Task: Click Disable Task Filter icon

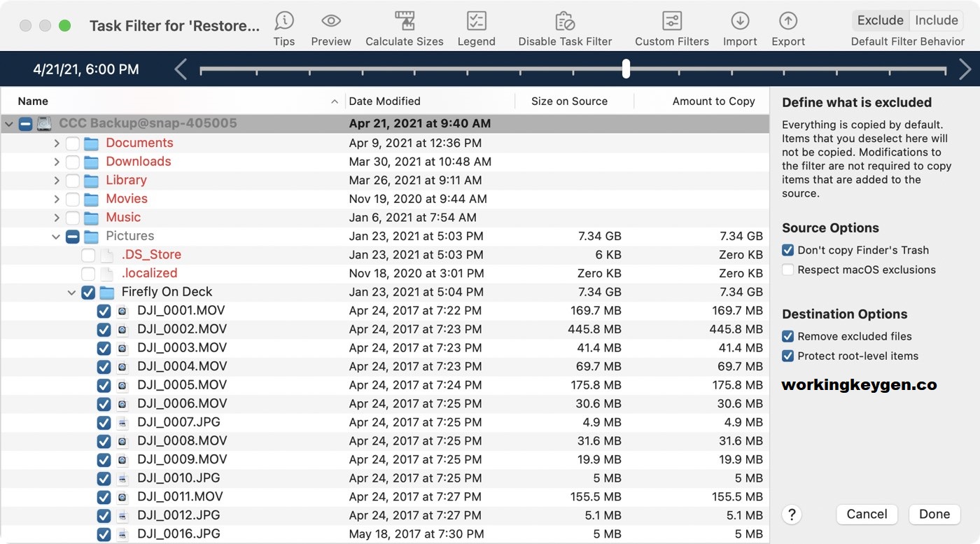Action: 564,20
